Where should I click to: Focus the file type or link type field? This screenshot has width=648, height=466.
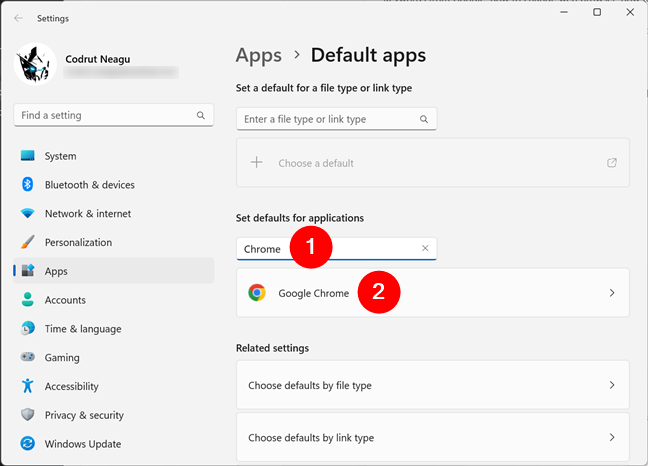330,120
